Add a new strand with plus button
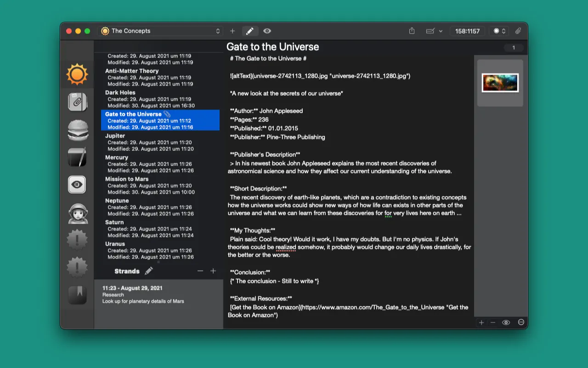The height and width of the screenshot is (368, 588). pyautogui.click(x=213, y=271)
